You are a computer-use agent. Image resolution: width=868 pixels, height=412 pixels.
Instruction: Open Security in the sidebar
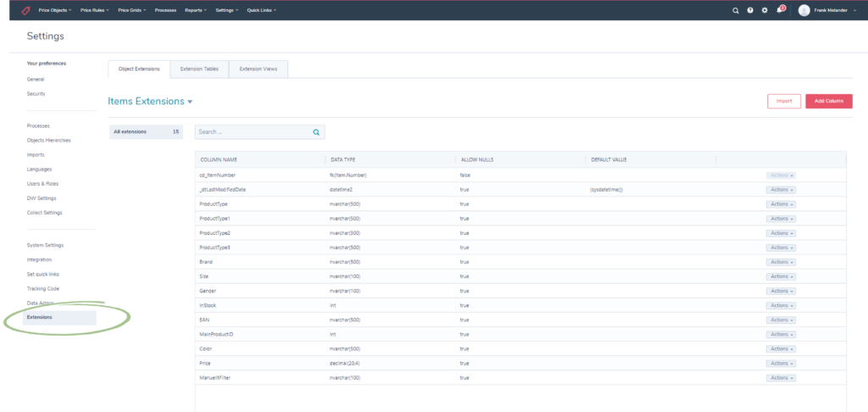coord(36,93)
